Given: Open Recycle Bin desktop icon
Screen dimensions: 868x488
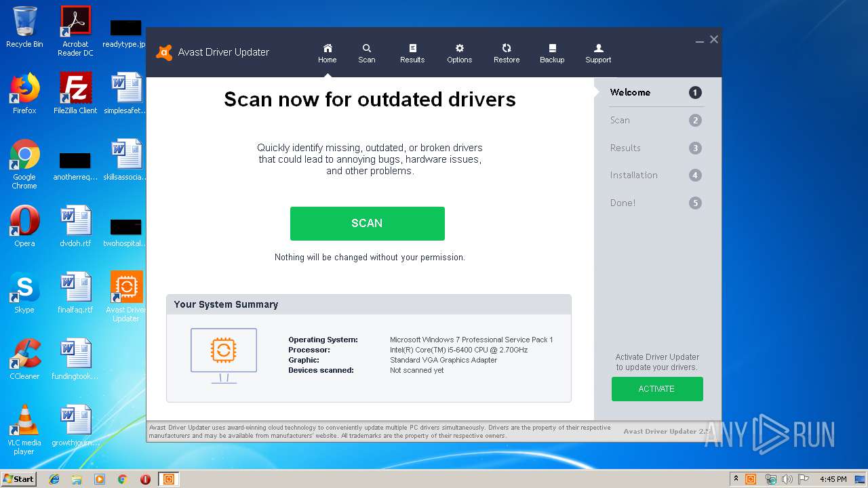Looking at the screenshot, I should (24, 28).
